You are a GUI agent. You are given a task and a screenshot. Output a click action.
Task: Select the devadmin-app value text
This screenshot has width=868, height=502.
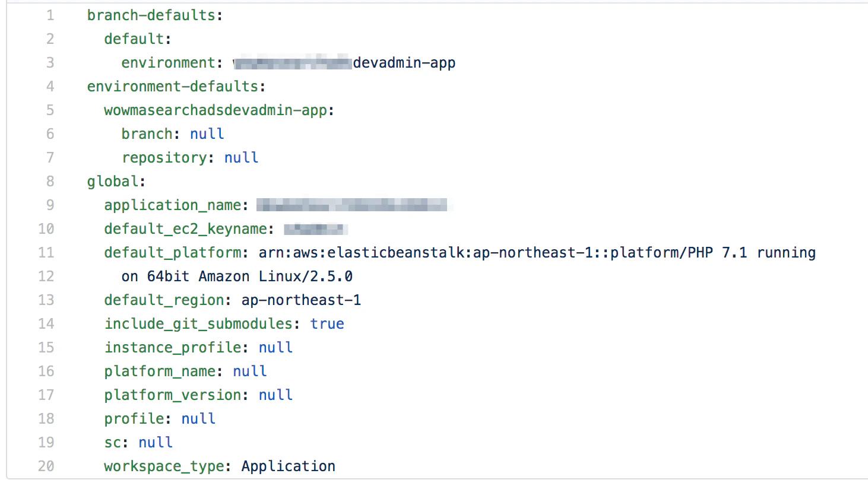404,63
